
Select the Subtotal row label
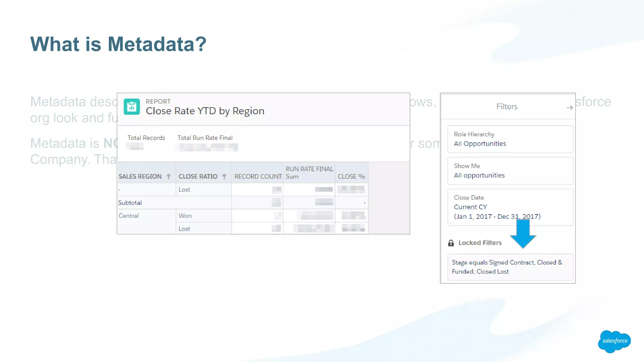pos(130,203)
